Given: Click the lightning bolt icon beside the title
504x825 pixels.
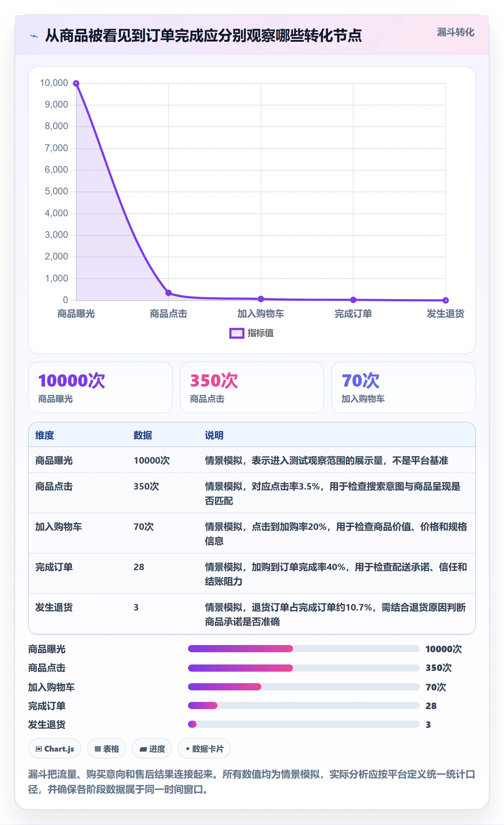Looking at the screenshot, I should (x=34, y=36).
